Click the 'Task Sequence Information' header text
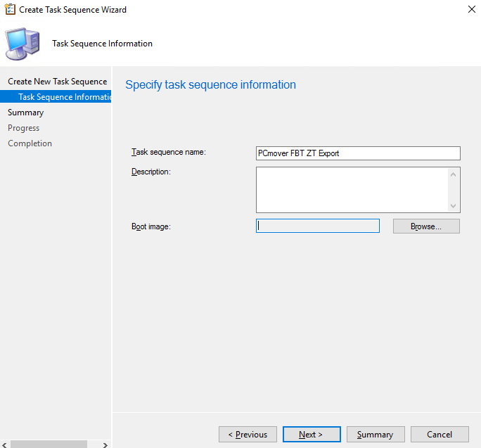Image resolution: width=481 pixels, height=448 pixels. pos(102,44)
